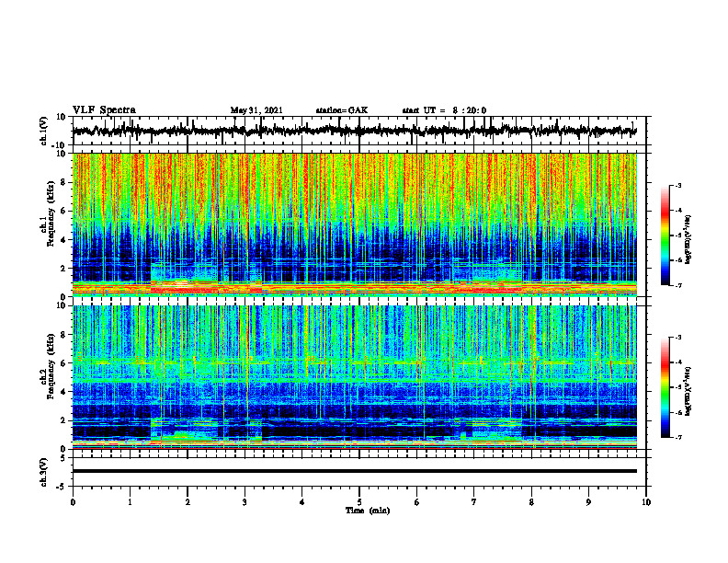Click the ch.2 spectrogram color scale bar
This screenshot has width=728, height=563.
[x=665, y=387]
